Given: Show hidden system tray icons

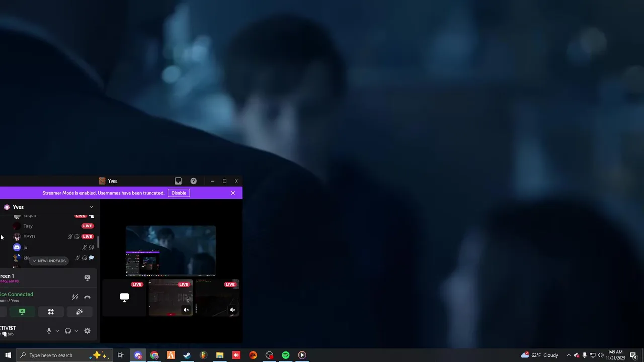Looking at the screenshot, I should pyautogui.click(x=569, y=355).
